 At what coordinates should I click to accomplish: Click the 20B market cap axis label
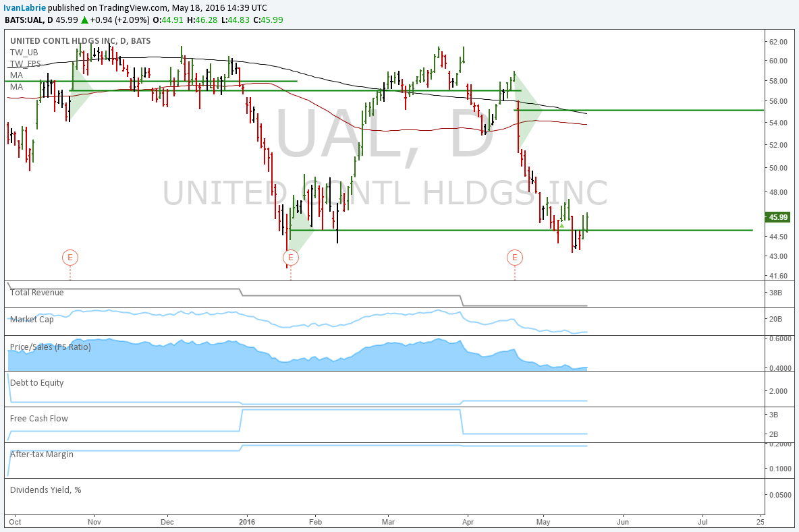[775, 319]
